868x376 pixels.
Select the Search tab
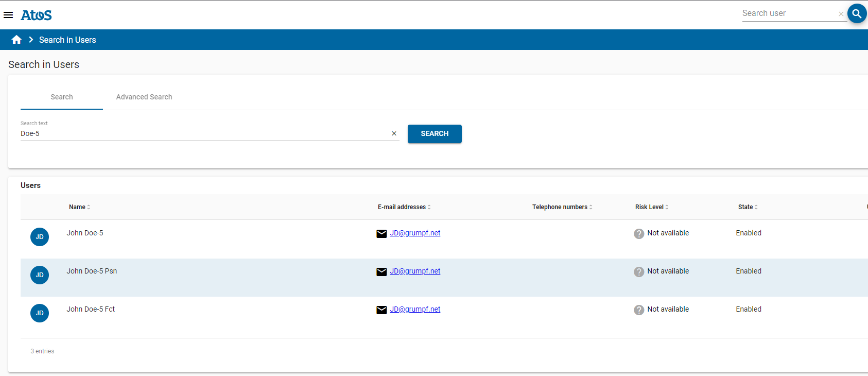tap(62, 97)
